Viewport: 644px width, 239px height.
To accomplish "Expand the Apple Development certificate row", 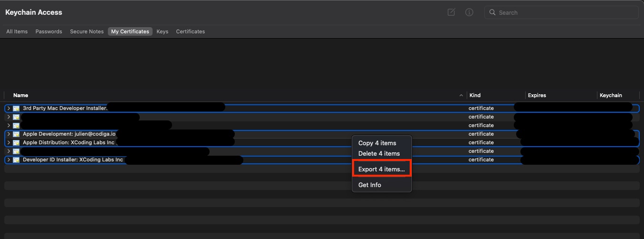I will 9,134.
